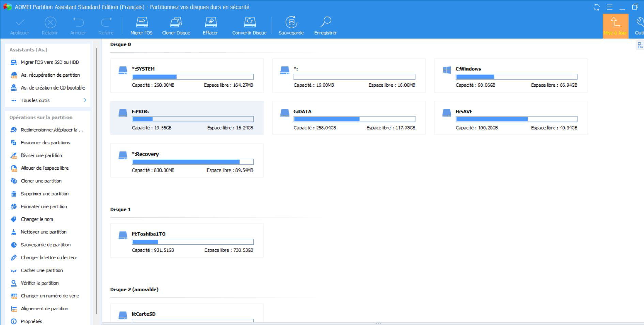Click the Assistants (As.) section header
Screen dimensions: 644x325
pos(28,50)
